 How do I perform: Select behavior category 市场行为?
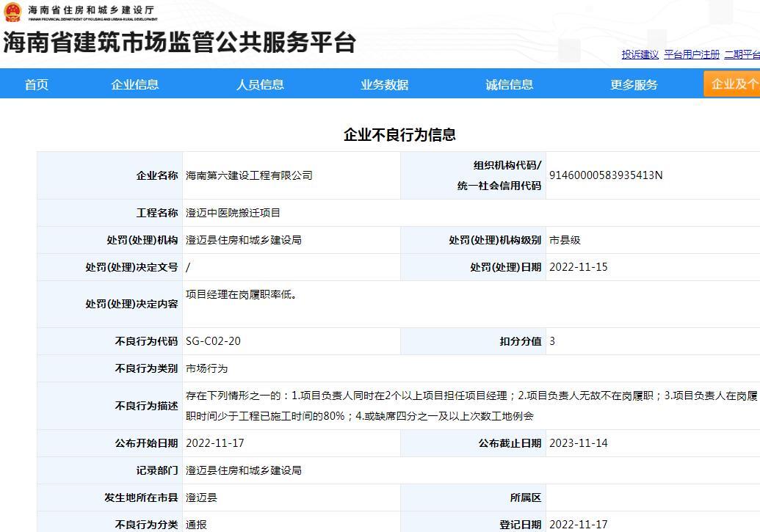[x=207, y=368]
